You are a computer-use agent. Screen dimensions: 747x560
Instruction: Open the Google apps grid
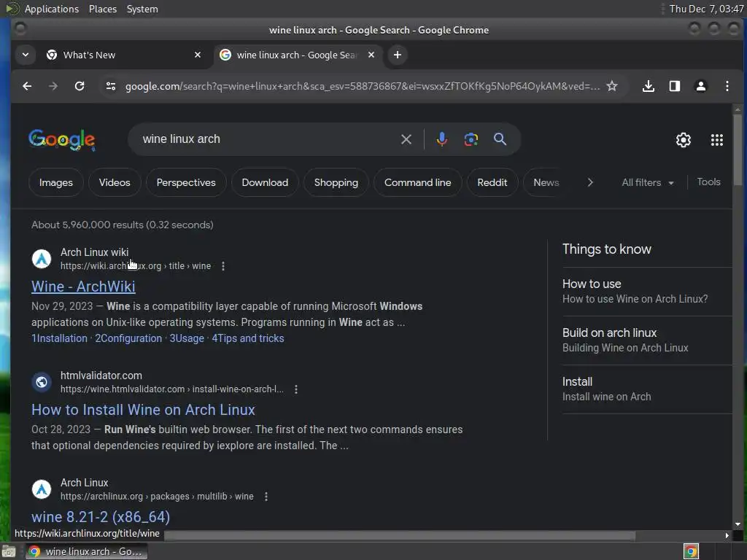click(716, 139)
